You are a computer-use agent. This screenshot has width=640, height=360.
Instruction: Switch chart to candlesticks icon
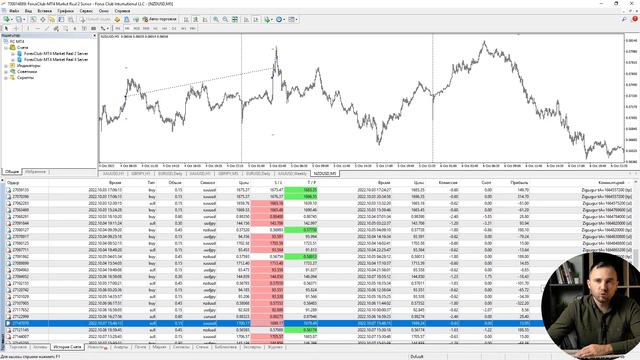196,19
